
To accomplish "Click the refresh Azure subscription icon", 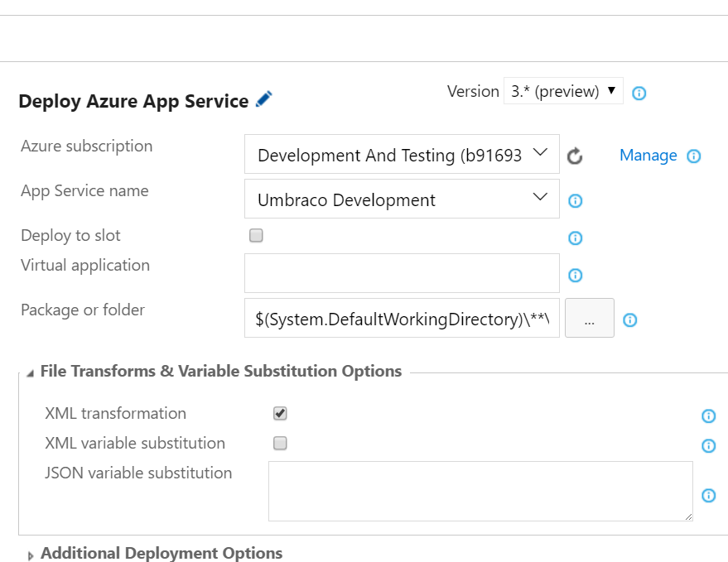I will point(575,156).
